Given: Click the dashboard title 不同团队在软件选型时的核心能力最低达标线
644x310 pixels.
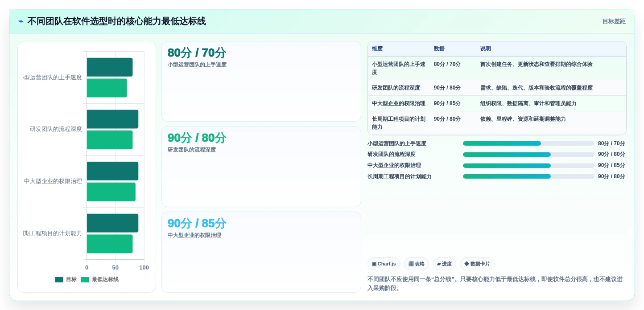Looking at the screenshot, I should [117, 21].
